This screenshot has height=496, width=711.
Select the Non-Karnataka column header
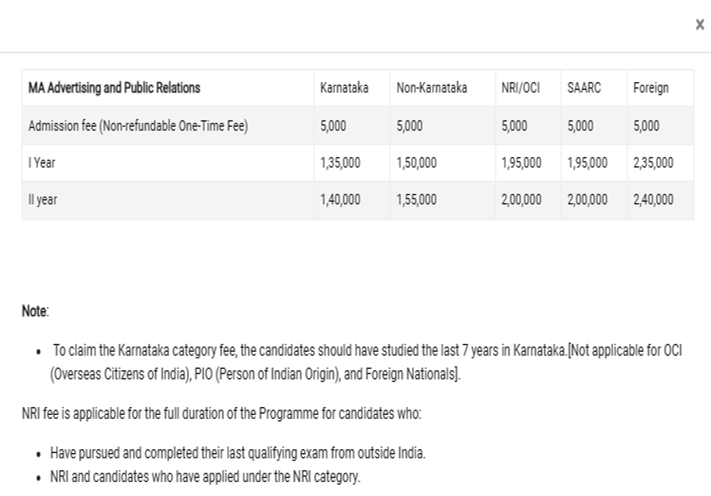click(431, 88)
